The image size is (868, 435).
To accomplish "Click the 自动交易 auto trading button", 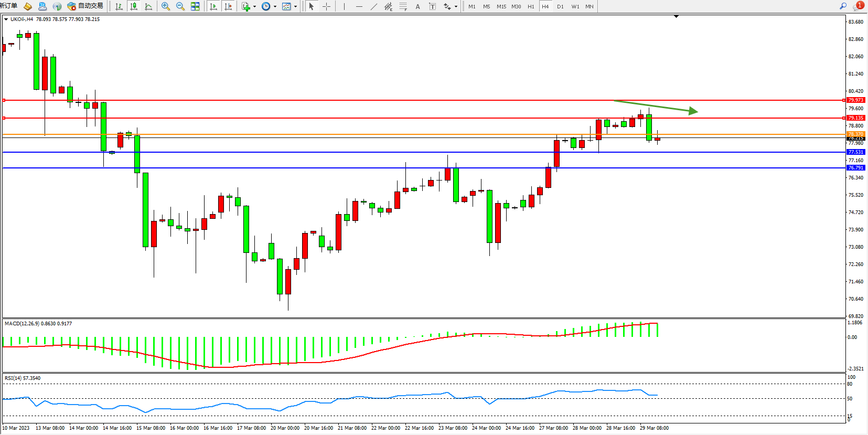I will (x=85, y=6).
